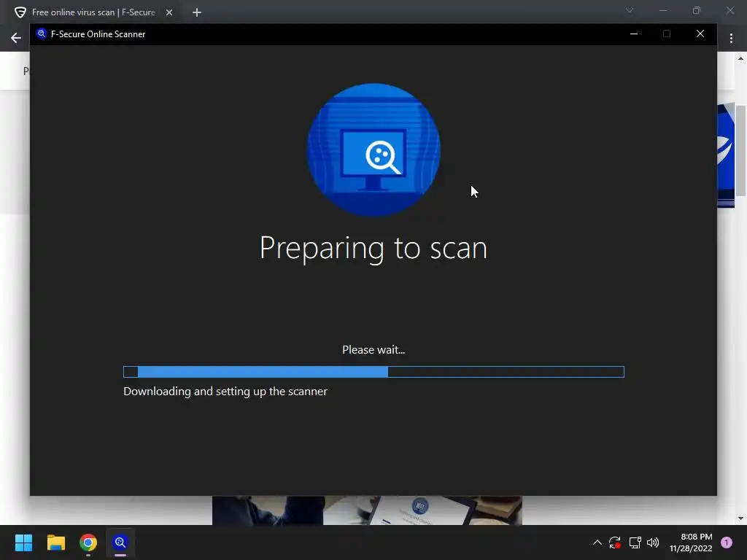Click the scrollbar down arrow in Chrome

coord(740,518)
